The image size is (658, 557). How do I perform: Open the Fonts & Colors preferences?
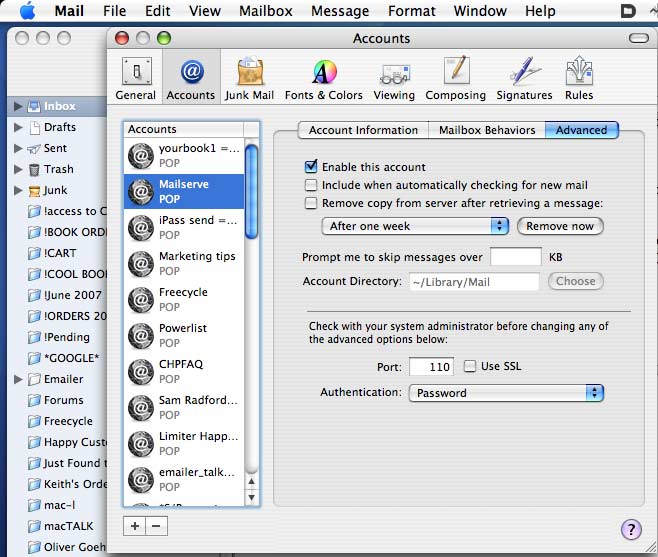(x=323, y=78)
